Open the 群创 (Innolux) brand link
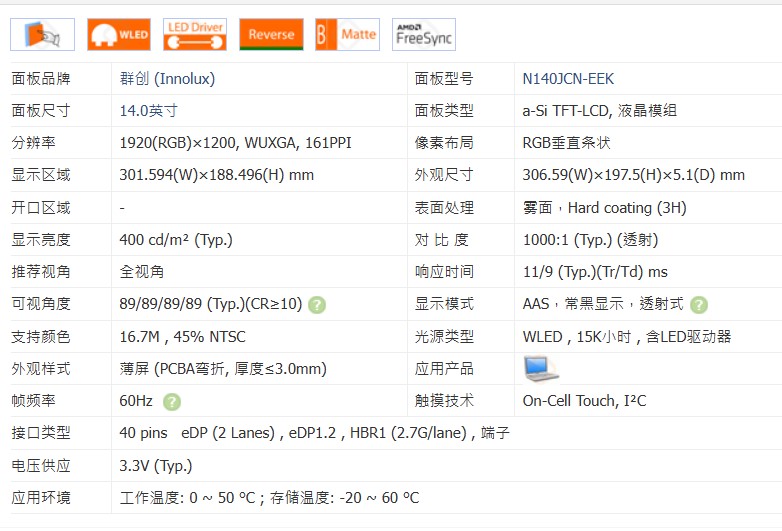Viewport: 782px width, 531px height. coord(167,79)
